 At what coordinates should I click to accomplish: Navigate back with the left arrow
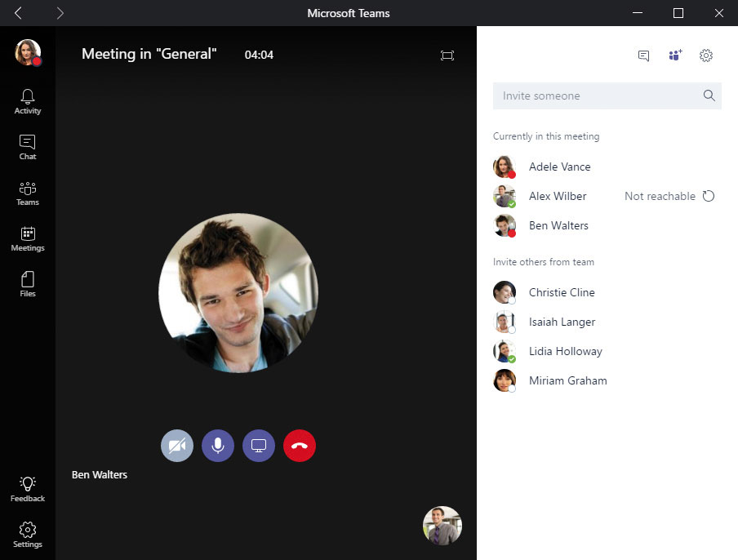(x=18, y=13)
